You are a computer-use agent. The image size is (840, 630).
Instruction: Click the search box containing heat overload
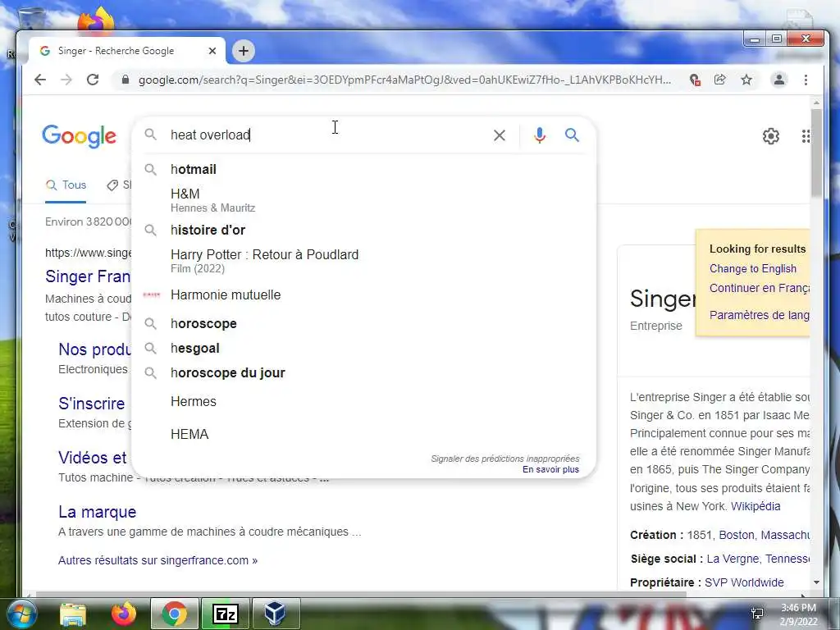tap(326, 135)
